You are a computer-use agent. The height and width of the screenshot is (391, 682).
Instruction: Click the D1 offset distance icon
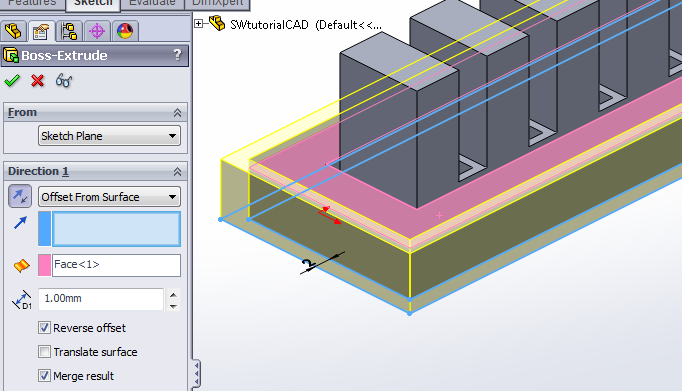pos(21,300)
